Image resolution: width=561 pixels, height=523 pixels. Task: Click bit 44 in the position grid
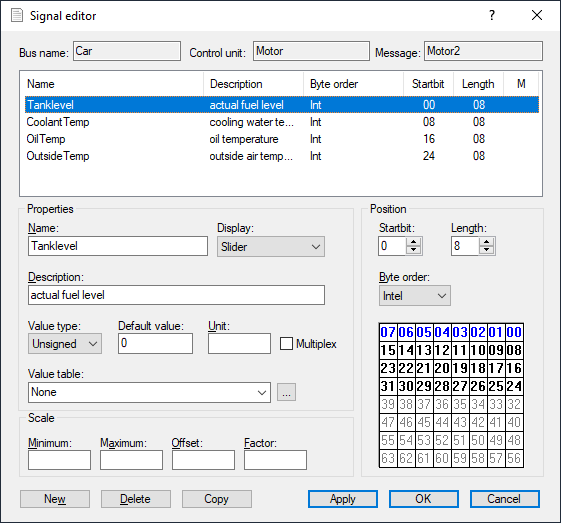click(442, 422)
